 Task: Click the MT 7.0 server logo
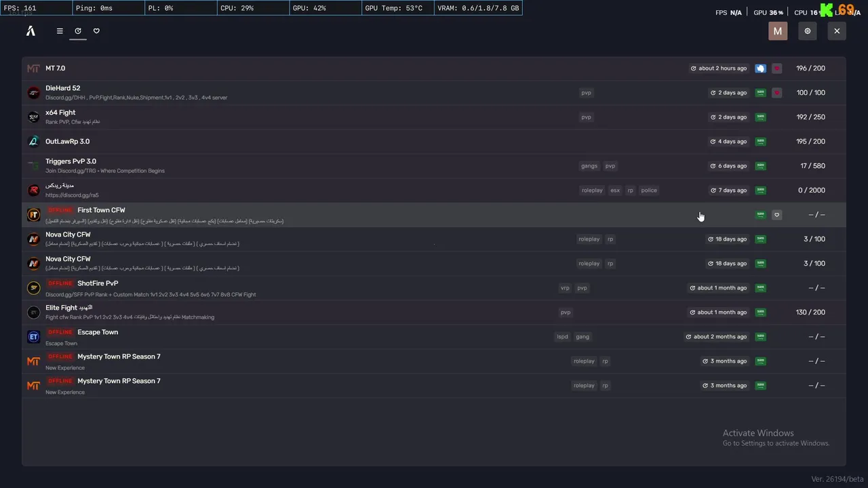point(33,68)
